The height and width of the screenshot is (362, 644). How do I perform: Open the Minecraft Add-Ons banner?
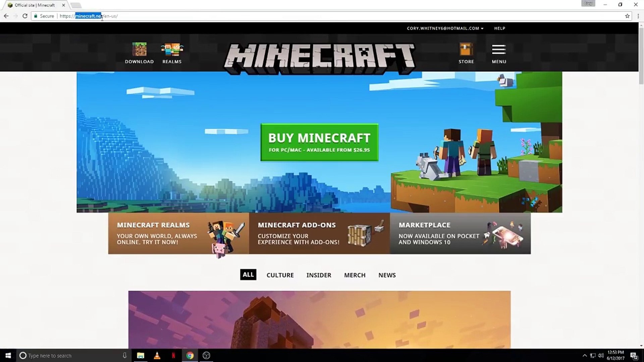tap(319, 233)
